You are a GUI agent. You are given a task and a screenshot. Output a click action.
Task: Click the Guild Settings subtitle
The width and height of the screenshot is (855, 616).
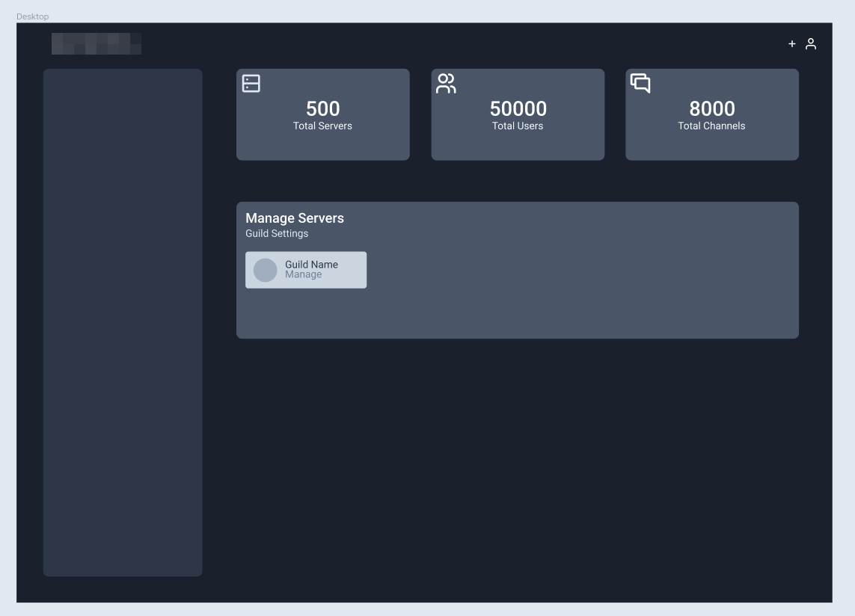tap(277, 233)
